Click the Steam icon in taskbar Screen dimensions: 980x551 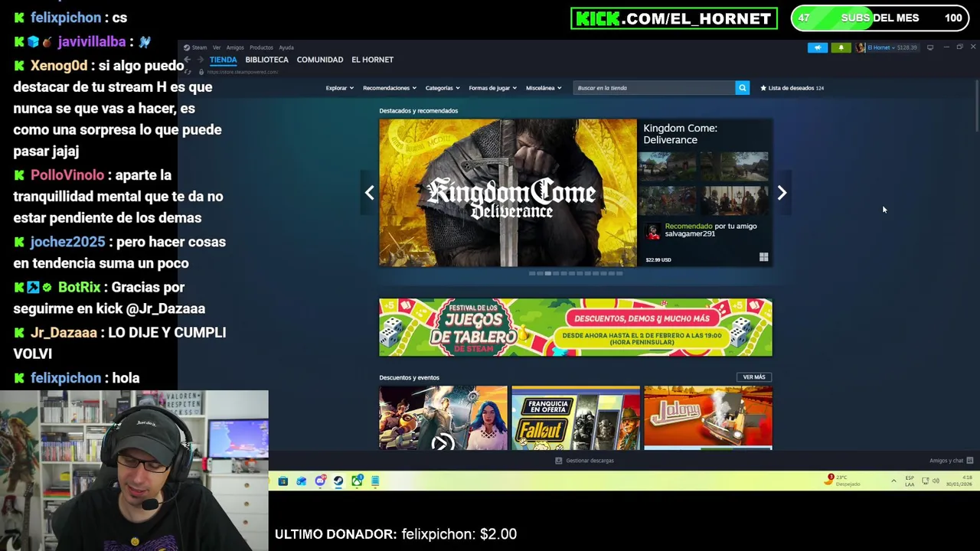tap(338, 481)
